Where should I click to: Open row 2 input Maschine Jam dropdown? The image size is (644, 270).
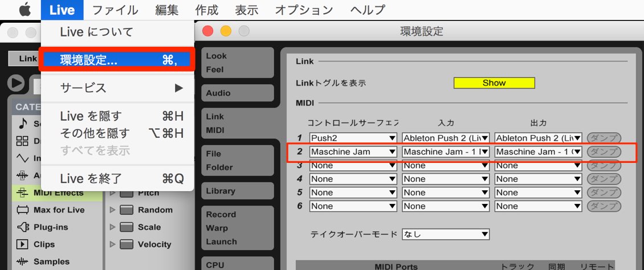[x=446, y=152]
